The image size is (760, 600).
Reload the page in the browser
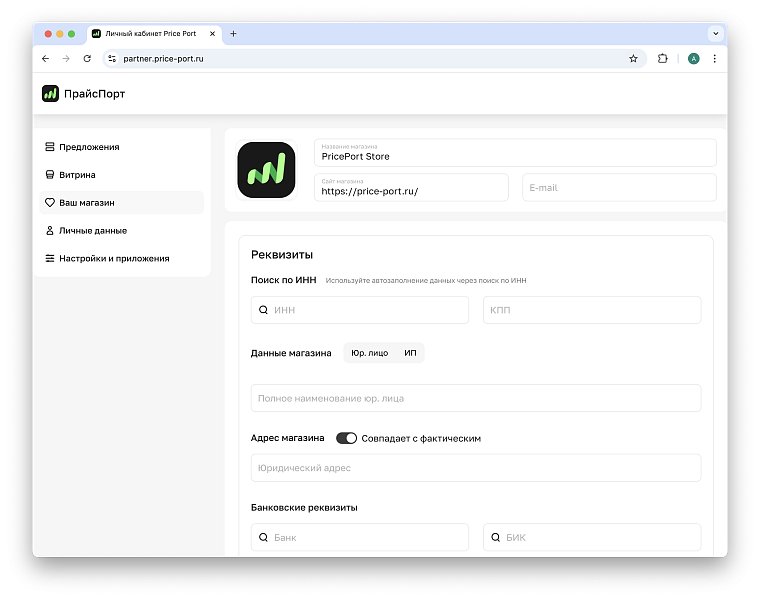[x=87, y=59]
